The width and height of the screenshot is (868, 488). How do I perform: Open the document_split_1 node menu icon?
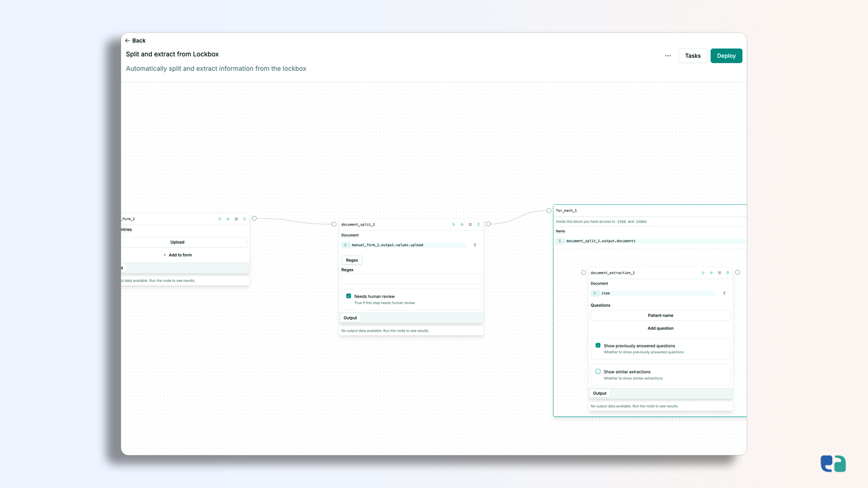tap(470, 225)
